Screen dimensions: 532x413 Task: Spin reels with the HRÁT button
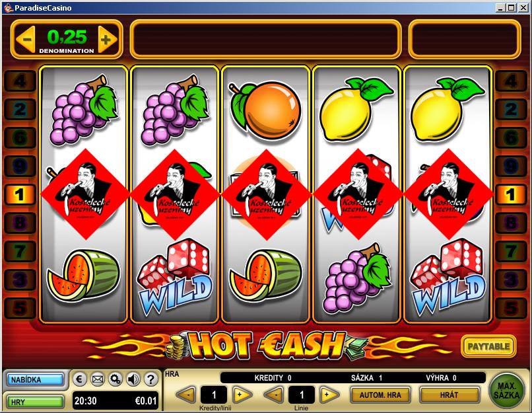pyautogui.click(x=449, y=395)
